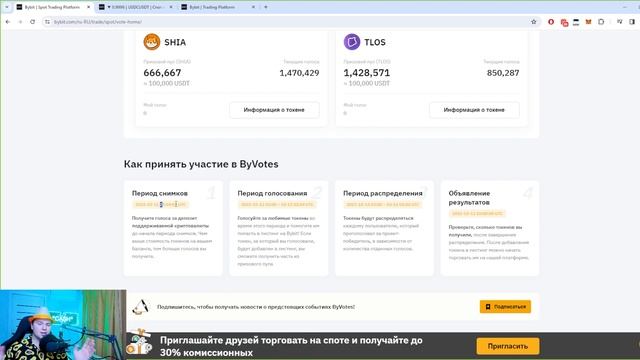Viewport: 640px width, 360px height.
Task: Open token information for TLOS
Action: (x=474, y=110)
